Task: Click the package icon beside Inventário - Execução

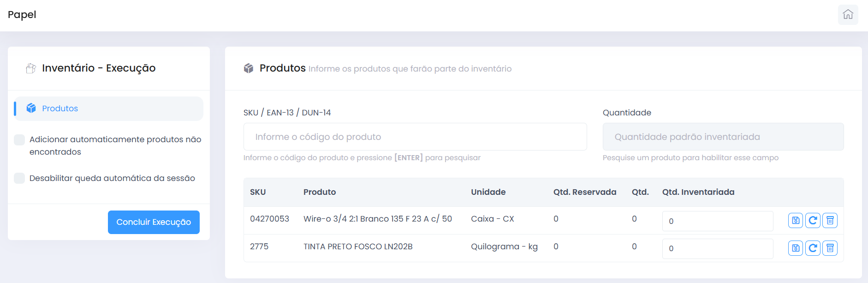Action: tap(30, 68)
